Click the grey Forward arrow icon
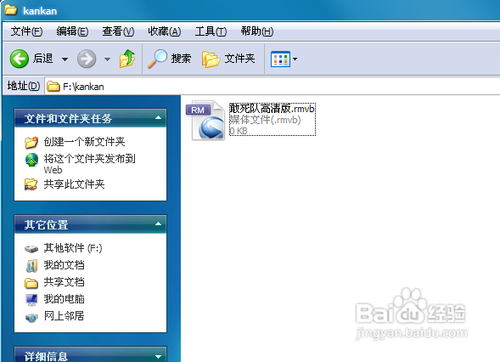The width and height of the screenshot is (500, 362). coord(87,59)
